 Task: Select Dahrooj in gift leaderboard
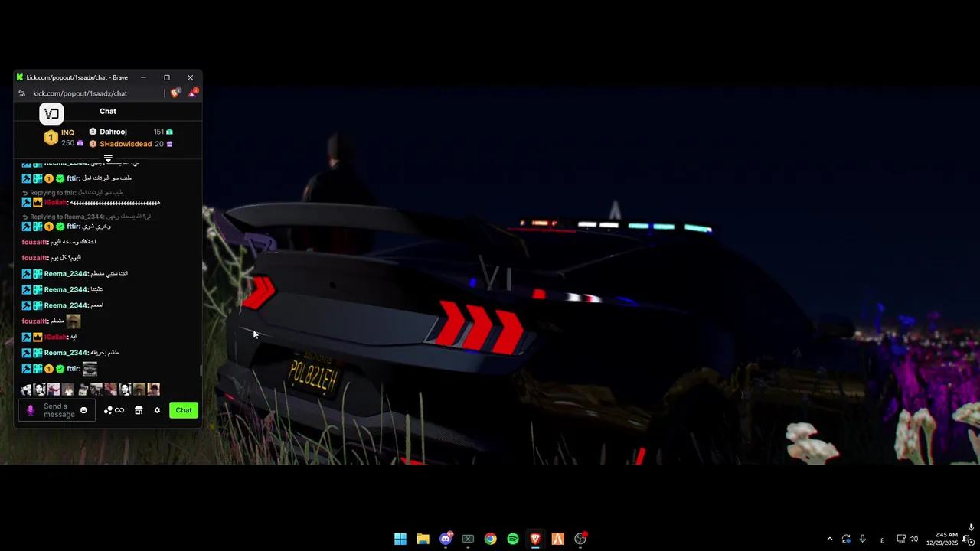click(x=113, y=132)
